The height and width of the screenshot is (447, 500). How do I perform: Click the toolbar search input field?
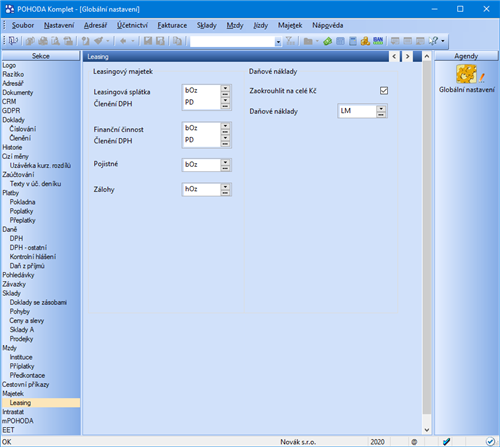tap(232, 42)
